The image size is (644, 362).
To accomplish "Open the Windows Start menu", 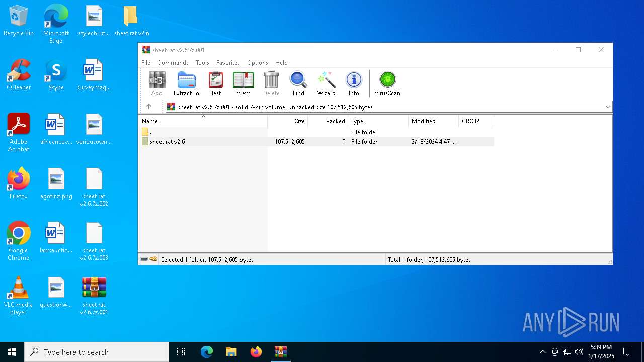I will 12,352.
